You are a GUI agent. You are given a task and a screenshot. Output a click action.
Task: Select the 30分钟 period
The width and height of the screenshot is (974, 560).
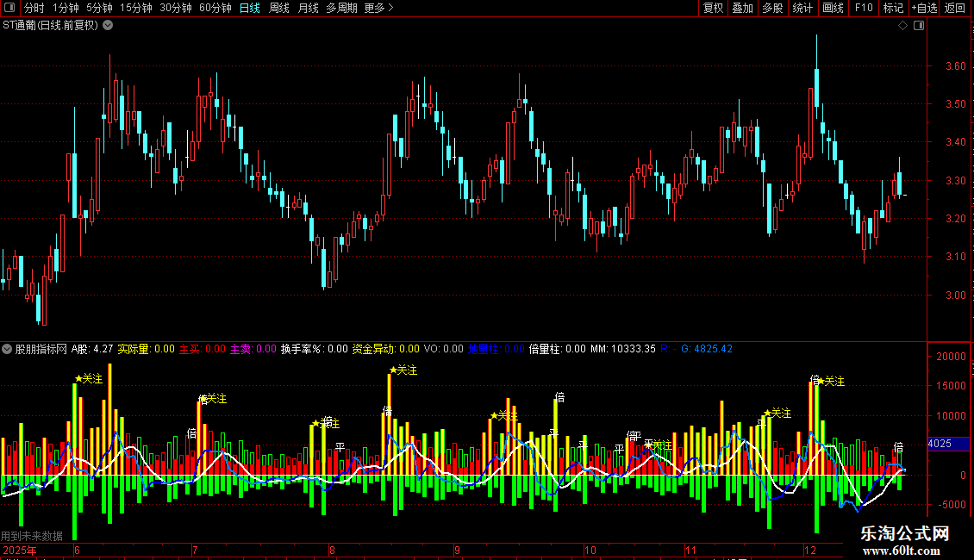[x=176, y=8]
